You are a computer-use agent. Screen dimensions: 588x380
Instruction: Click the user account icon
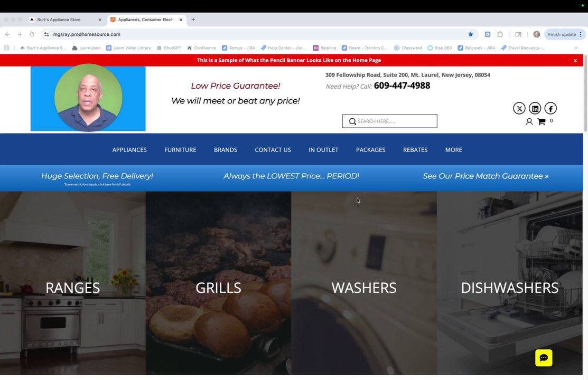tap(529, 121)
